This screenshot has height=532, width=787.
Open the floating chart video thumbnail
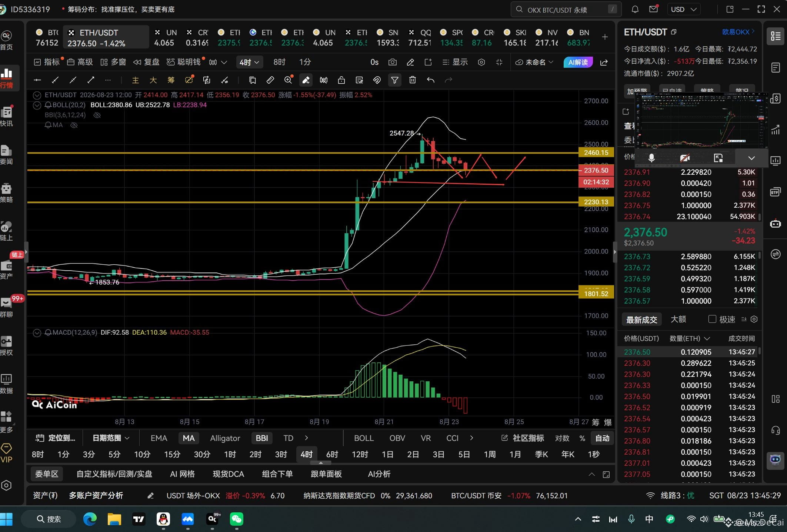click(x=701, y=120)
